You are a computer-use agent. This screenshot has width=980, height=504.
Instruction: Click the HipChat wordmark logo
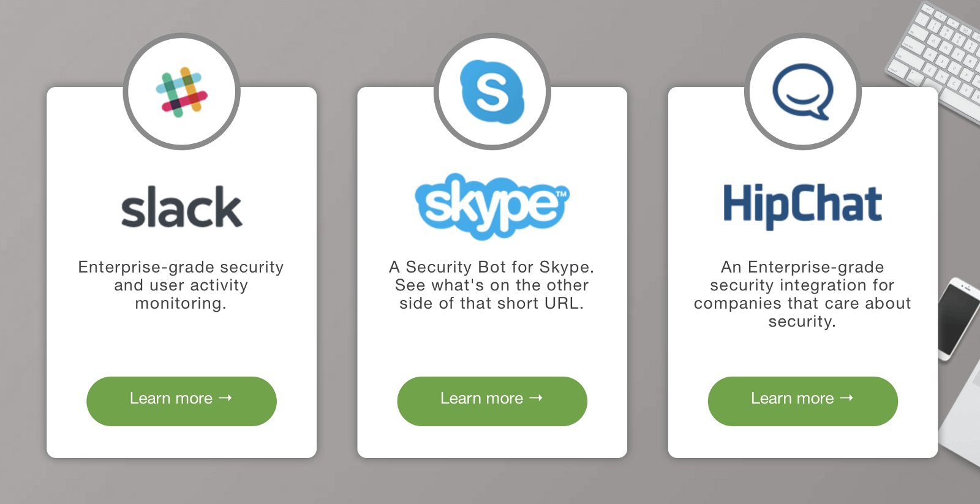coord(802,205)
